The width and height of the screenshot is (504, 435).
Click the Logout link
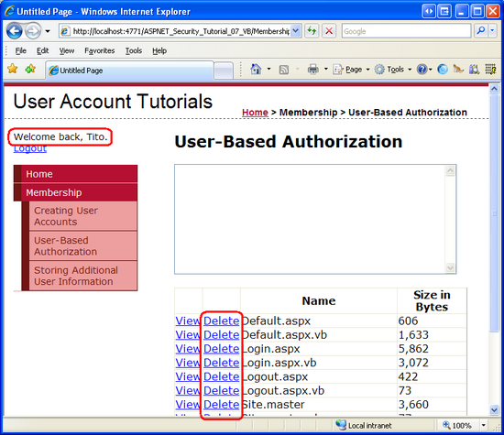click(x=30, y=148)
